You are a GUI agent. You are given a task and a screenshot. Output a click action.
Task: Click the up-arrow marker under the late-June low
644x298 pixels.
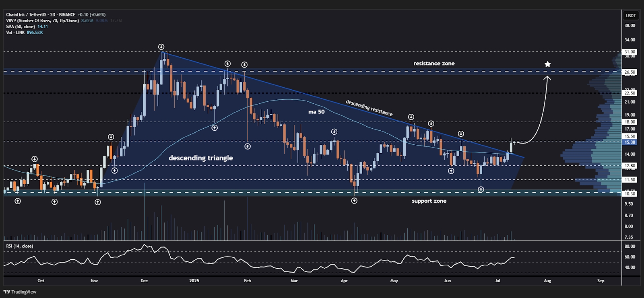tap(481, 189)
